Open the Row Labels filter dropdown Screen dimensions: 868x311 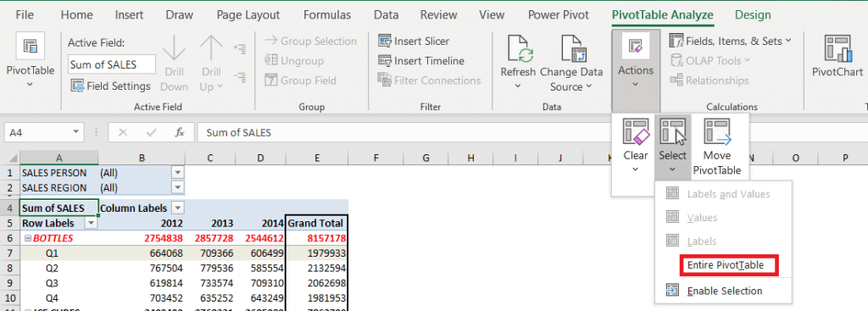click(x=90, y=223)
